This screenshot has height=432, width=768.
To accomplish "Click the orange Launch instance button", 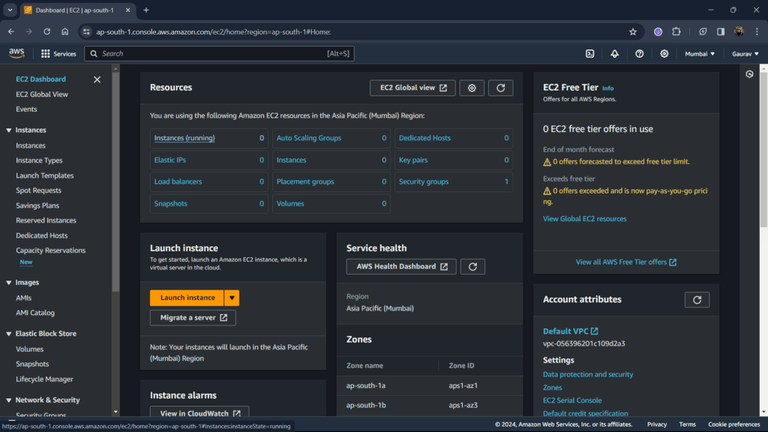I will point(187,298).
